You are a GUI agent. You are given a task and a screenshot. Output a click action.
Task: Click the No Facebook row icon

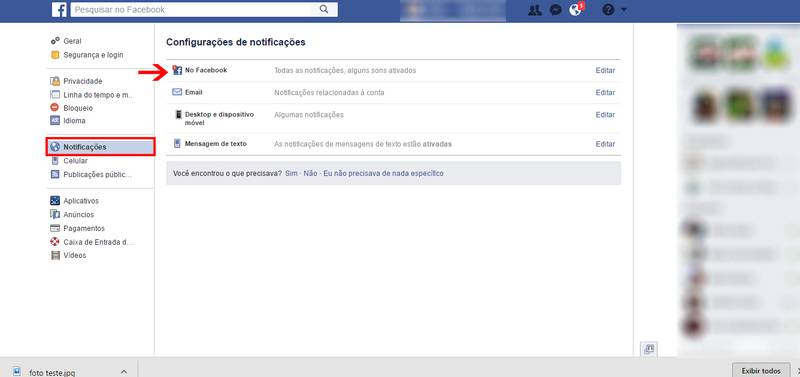[177, 70]
